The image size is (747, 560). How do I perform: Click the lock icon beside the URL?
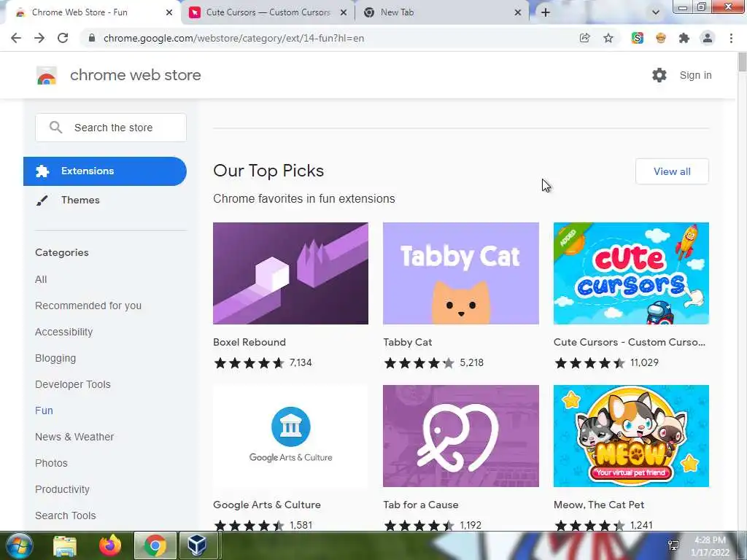tap(92, 38)
